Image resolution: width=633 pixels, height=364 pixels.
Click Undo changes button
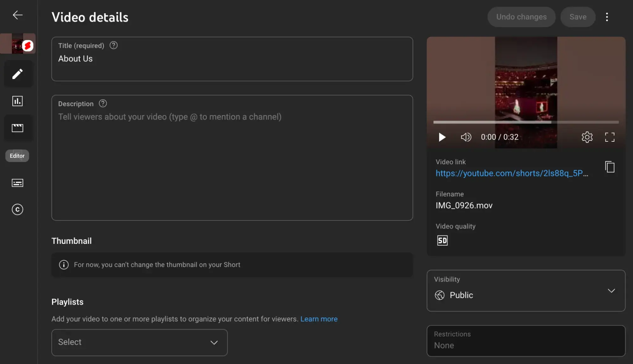pyautogui.click(x=521, y=16)
